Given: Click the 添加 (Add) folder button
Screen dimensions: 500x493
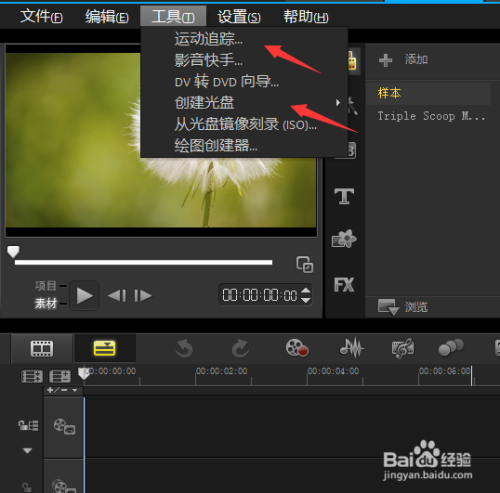Looking at the screenshot, I should point(403,60).
